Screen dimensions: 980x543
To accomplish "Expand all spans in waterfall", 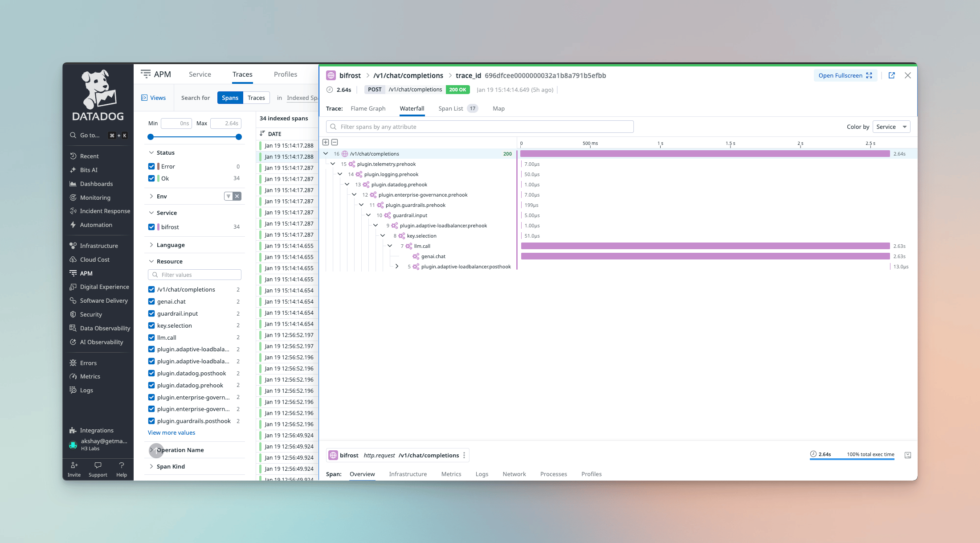I will (326, 142).
